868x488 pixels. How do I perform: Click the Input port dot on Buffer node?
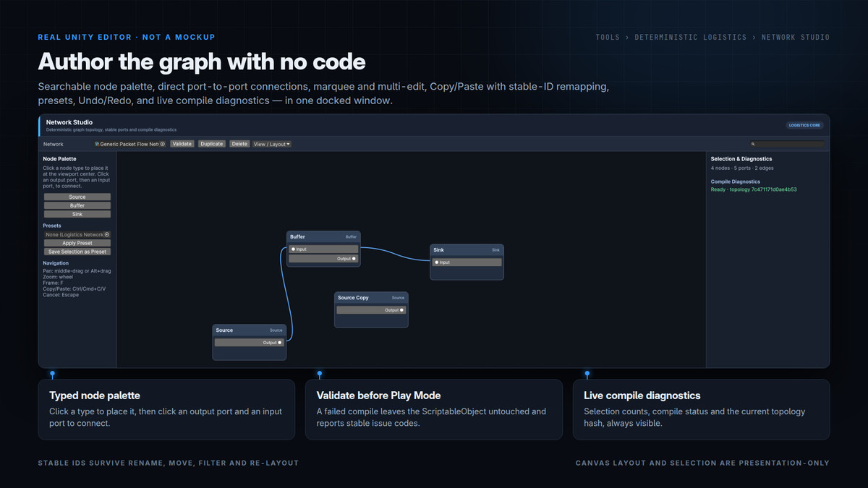pyautogui.click(x=293, y=249)
